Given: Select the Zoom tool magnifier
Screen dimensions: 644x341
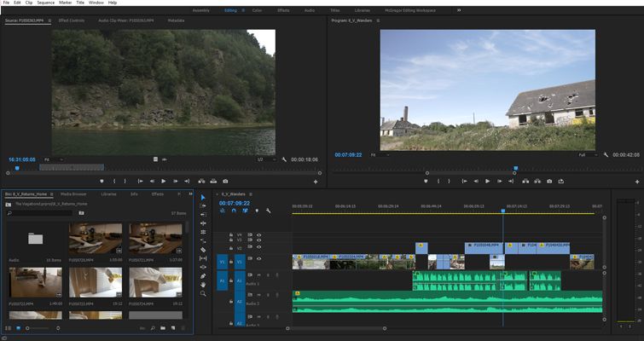Looking at the screenshot, I should 203,293.
